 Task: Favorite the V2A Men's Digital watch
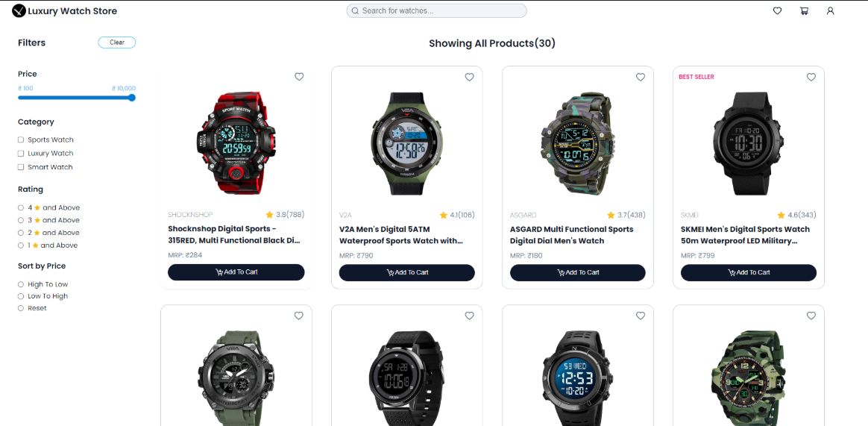click(x=470, y=77)
